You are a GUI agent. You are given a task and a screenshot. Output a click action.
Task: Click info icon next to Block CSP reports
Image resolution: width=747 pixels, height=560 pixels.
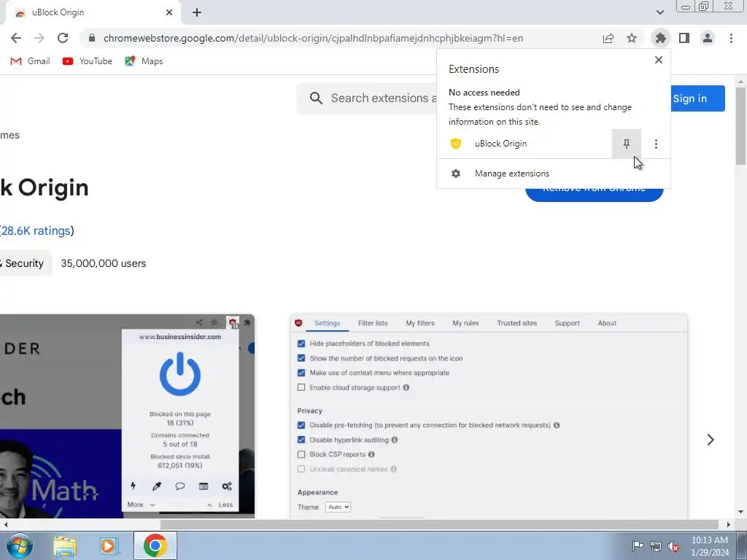coord(371,454)
